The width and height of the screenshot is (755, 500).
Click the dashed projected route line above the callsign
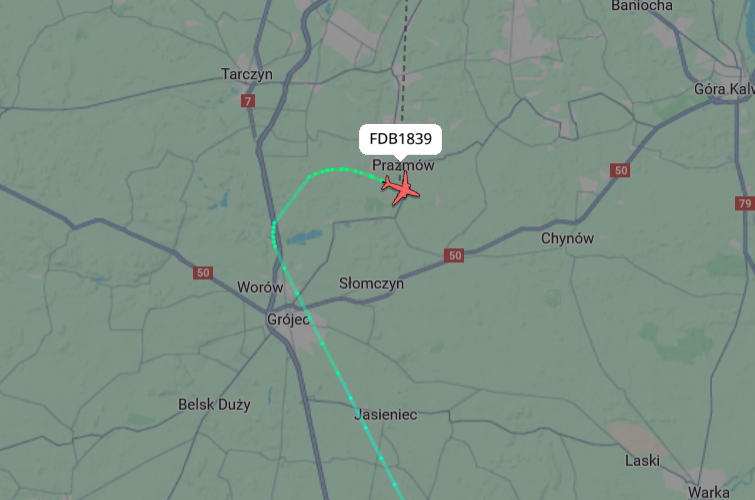(404, 62)
